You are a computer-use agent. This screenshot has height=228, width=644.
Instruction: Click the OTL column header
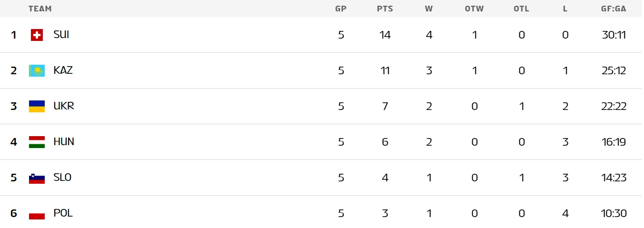521,9
